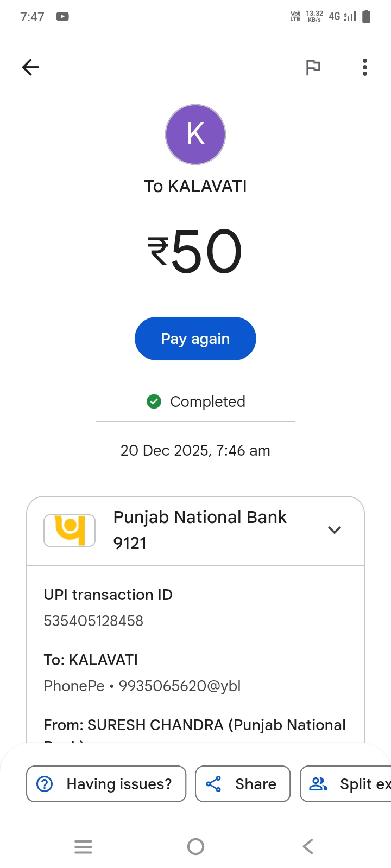Image resolution: width=391 pixels, height=868 pixels.
Task: Open Android recent apps menu button
Action: point(83,846)
